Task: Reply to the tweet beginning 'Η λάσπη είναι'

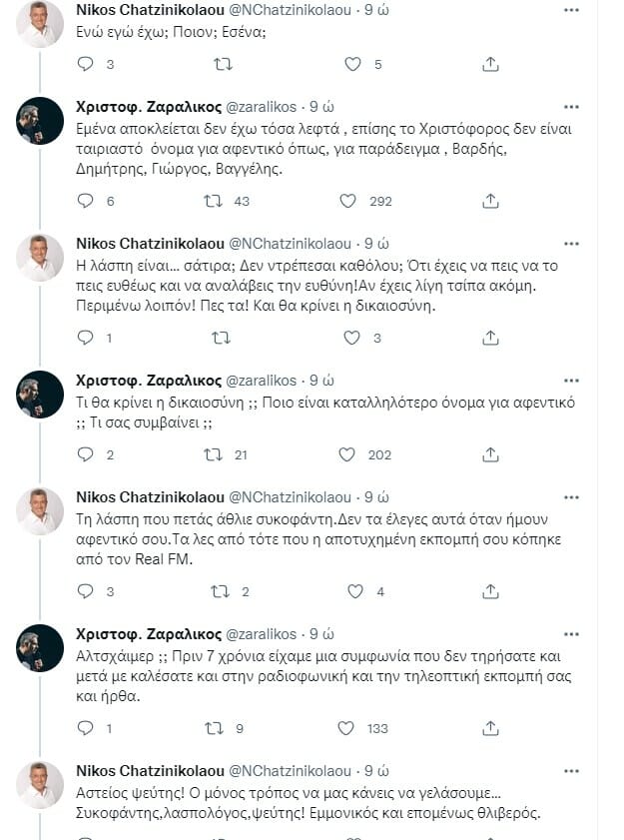Action: click(x=85, y=338)
